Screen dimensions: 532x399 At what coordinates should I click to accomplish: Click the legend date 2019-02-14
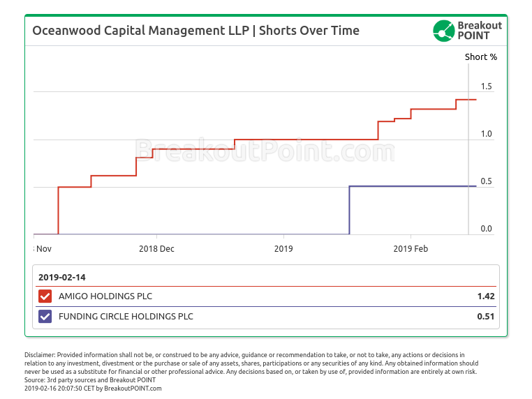point(61,278)
